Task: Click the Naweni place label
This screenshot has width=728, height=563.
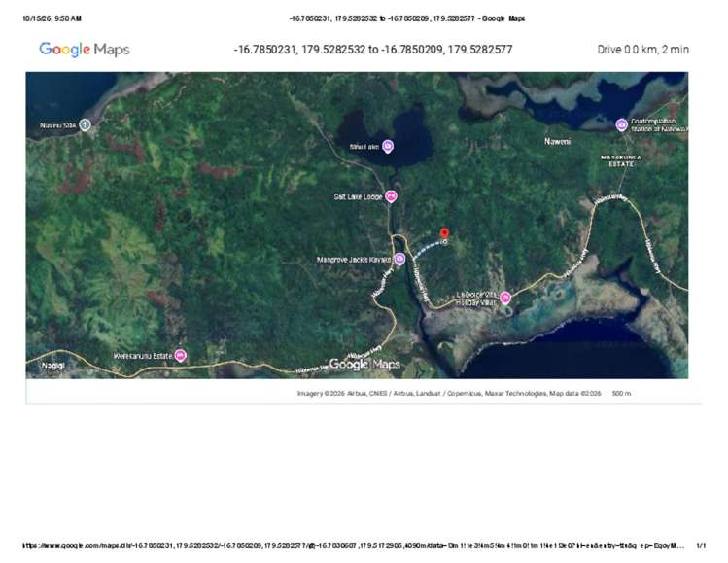Action: [557, 141]
